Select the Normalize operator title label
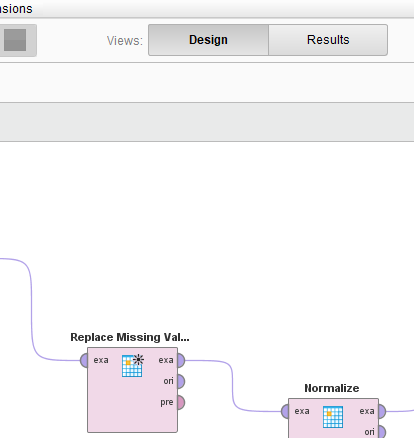This screenshot has width=414, height=438. coord(332,388)
